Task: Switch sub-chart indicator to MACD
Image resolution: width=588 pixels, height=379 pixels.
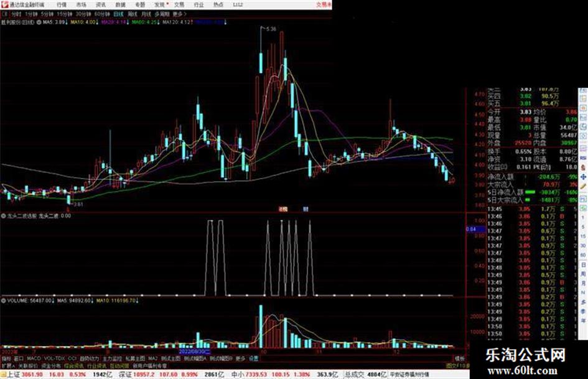Action: pos(34,358)
